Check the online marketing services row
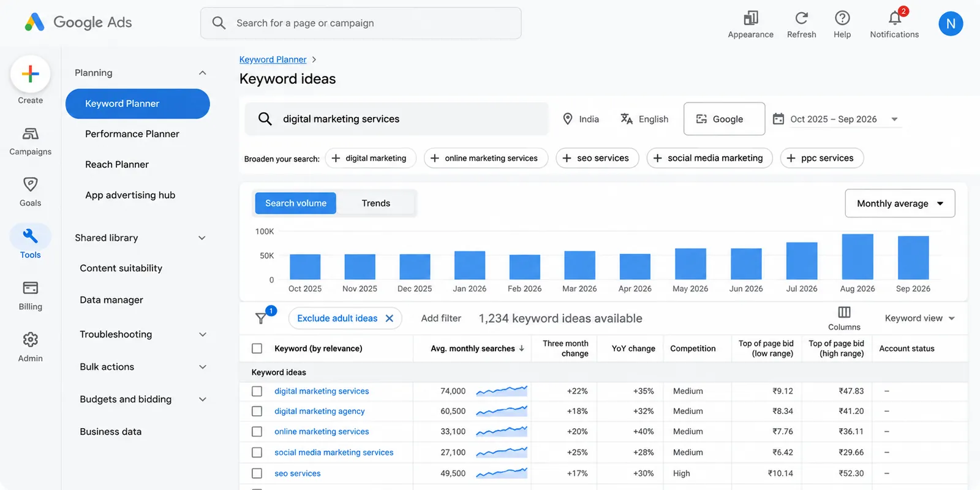 (x=257, y=432)
